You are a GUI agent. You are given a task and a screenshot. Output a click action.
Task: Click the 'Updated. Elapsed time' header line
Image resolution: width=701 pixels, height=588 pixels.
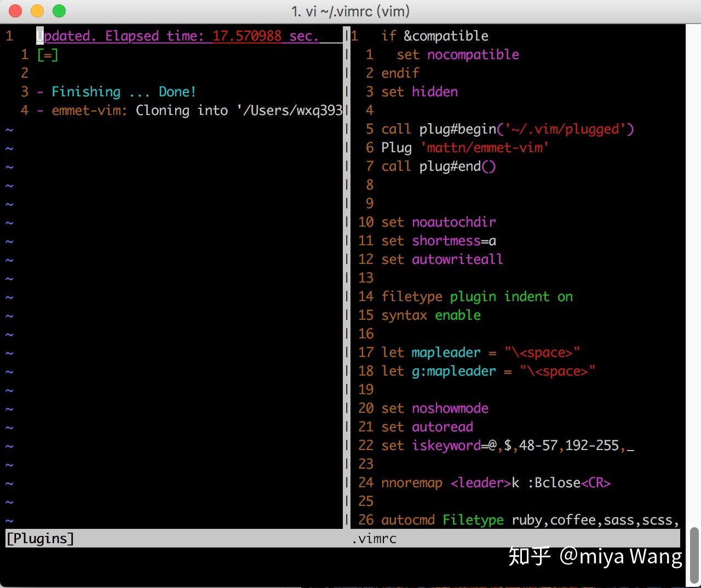178,36
